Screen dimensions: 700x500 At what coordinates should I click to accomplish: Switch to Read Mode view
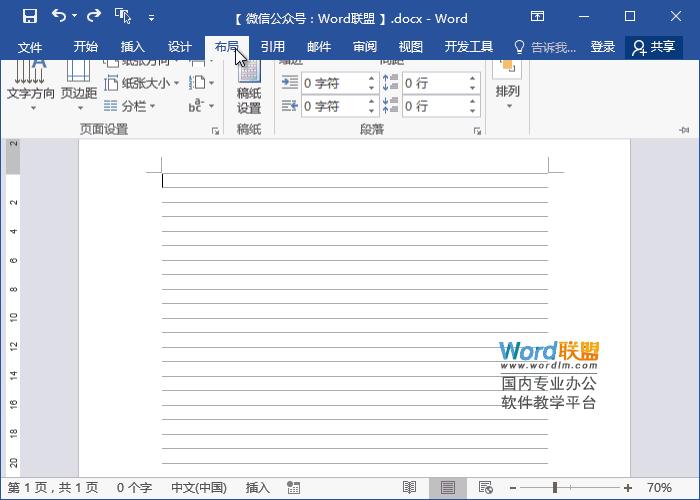[x=409, y=488]
